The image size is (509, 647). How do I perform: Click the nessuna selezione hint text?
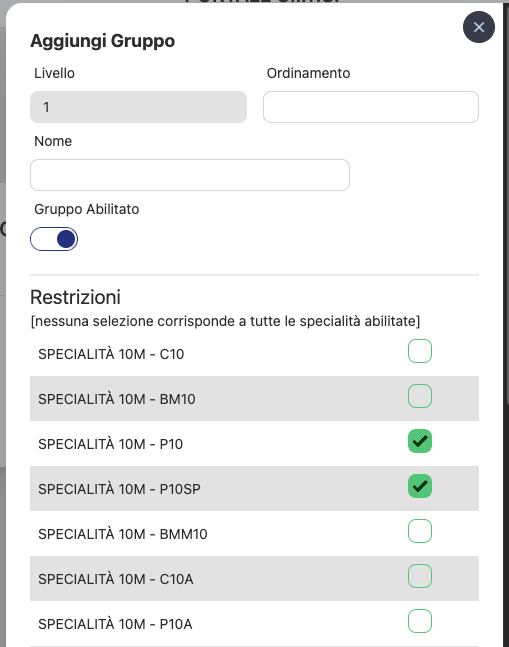click(225, 321)
